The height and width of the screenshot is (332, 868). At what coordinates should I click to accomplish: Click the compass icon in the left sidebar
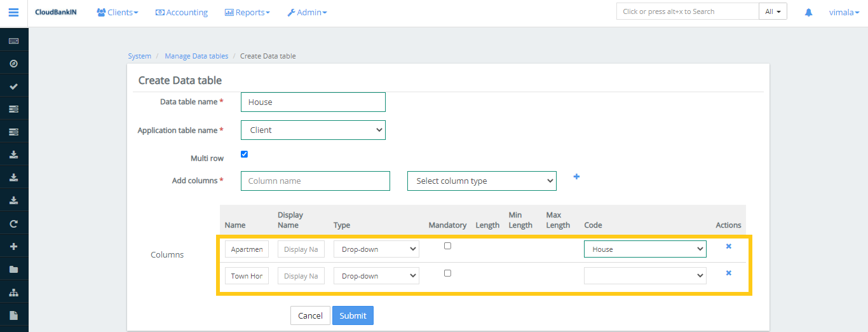13,64
